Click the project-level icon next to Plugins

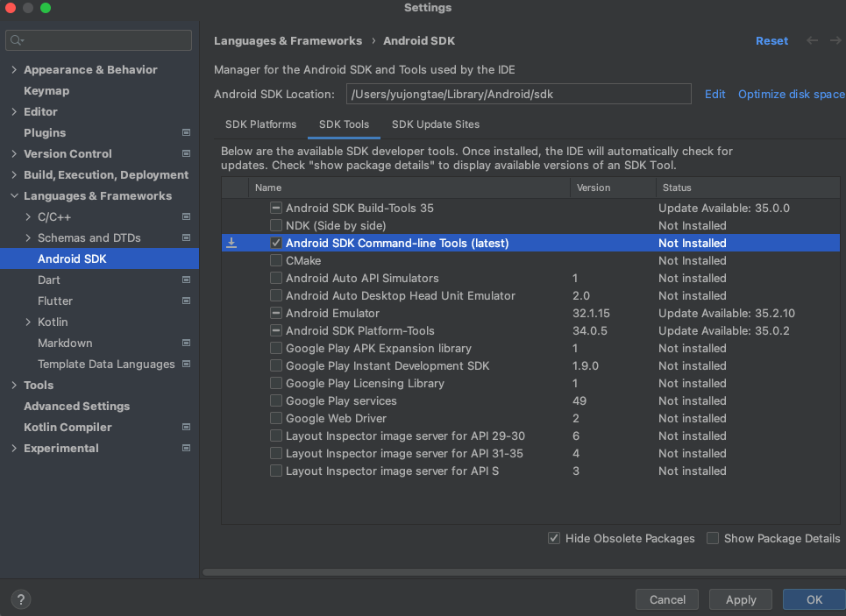[x=186, y=133]
